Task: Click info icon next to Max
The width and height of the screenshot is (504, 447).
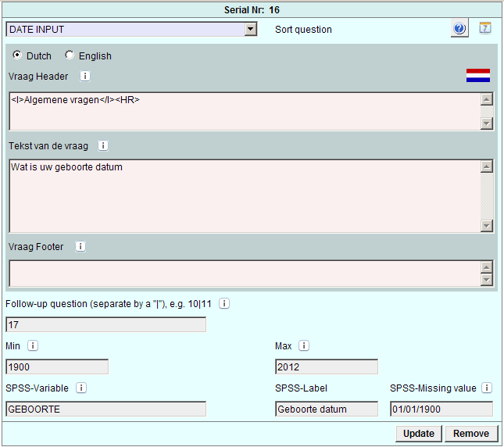Action: [304, 345]
